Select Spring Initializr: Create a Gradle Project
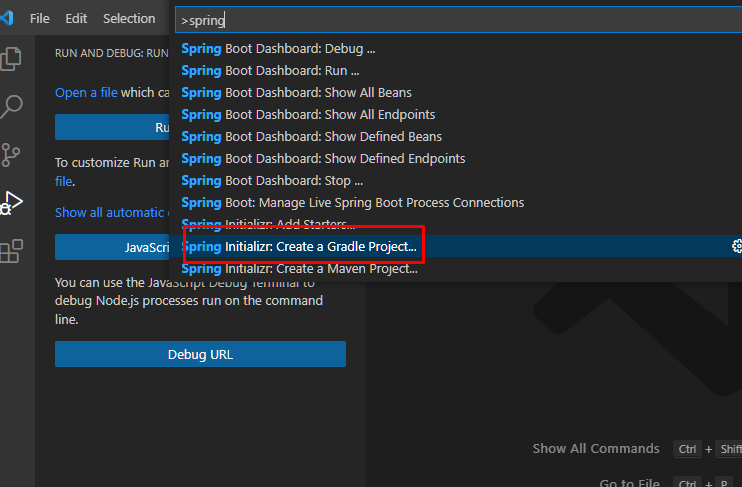The height and width of the screenshot is (487, 742). [x=456, y=246]
